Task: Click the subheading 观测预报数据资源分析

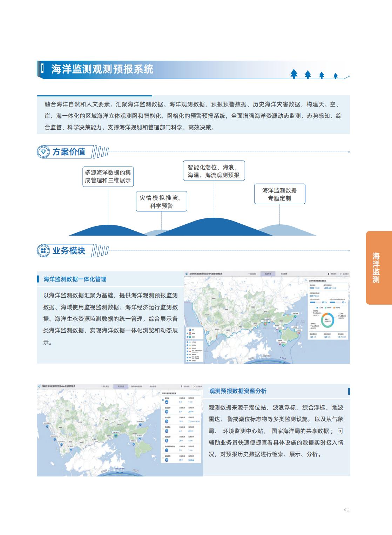Action: coord(238,391)
